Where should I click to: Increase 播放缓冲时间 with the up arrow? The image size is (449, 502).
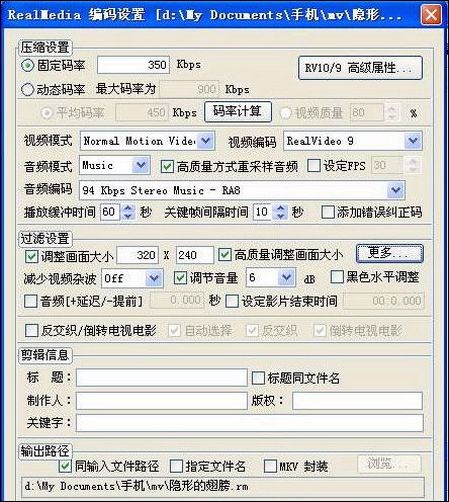point(128,208)
